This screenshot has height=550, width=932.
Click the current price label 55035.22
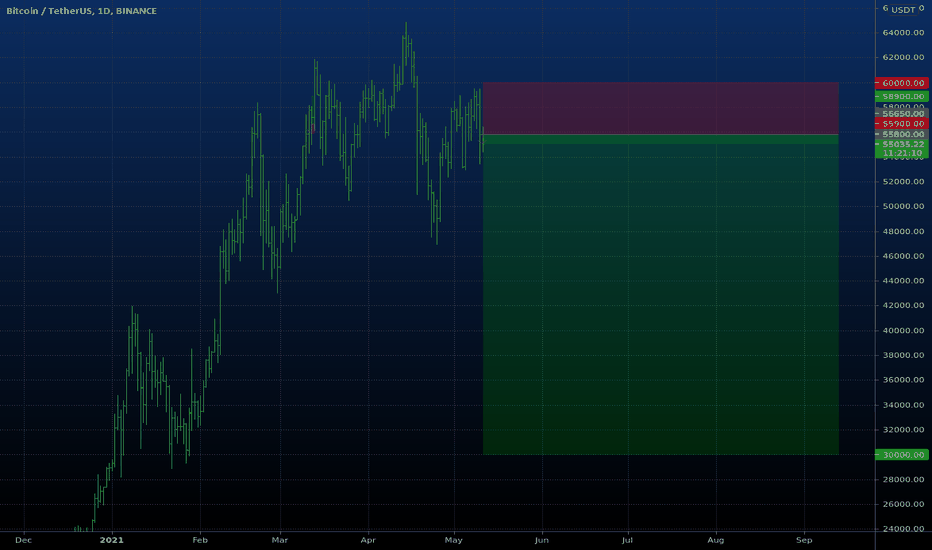tap(902, 144)
